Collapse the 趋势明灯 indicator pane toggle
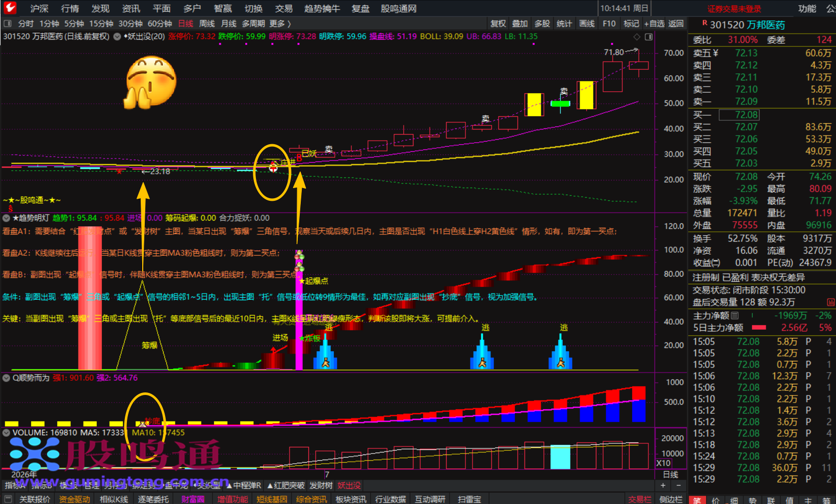The image size is (836, 504). (x=7, y=218)
